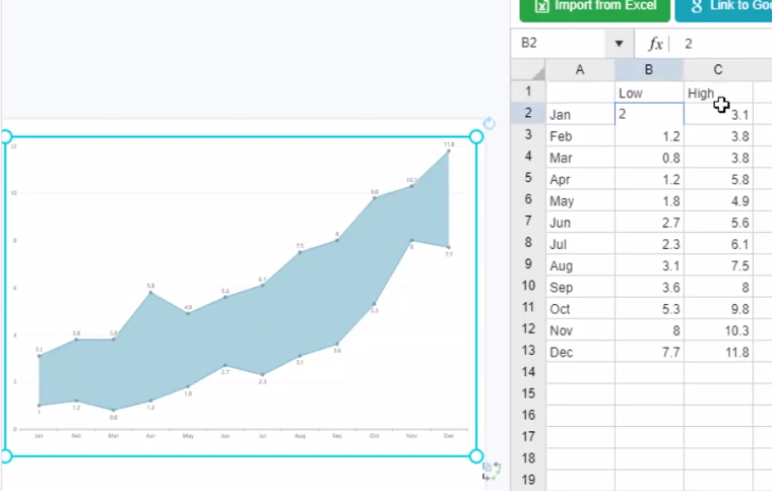
Task: Select the cell containing Jan
Action: [580, 114]
